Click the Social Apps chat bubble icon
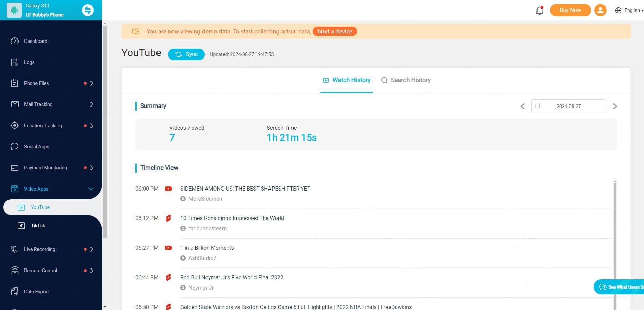This screenshot has width=644, height=310. tap(15, 147)
